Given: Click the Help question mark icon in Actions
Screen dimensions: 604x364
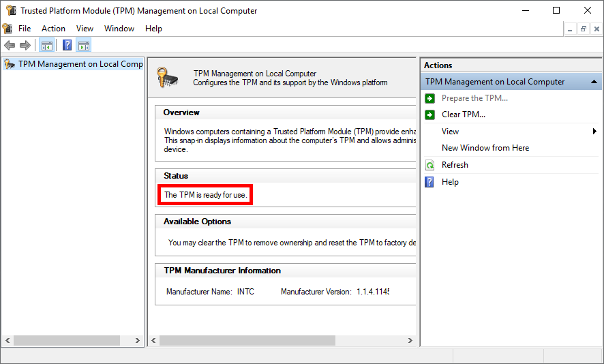Looking at the screenshot, I should point(429,182).
